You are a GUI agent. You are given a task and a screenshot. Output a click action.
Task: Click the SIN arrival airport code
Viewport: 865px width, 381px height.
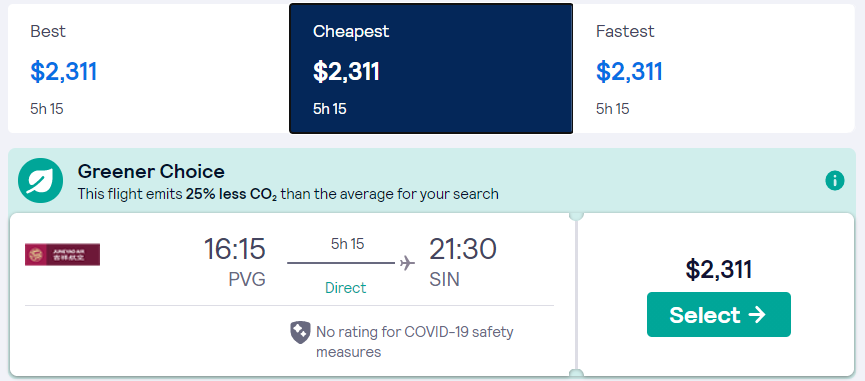(445, 280)
